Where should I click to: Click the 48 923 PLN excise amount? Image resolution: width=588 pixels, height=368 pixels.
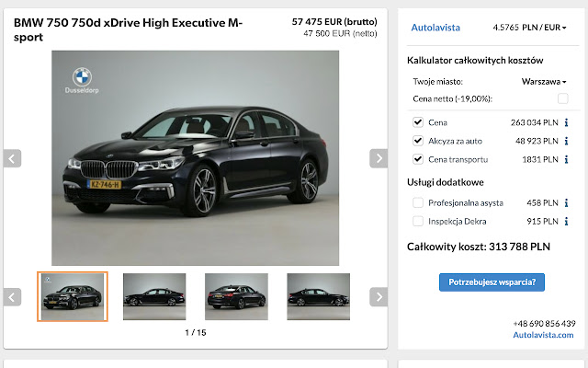pos(537,141)
